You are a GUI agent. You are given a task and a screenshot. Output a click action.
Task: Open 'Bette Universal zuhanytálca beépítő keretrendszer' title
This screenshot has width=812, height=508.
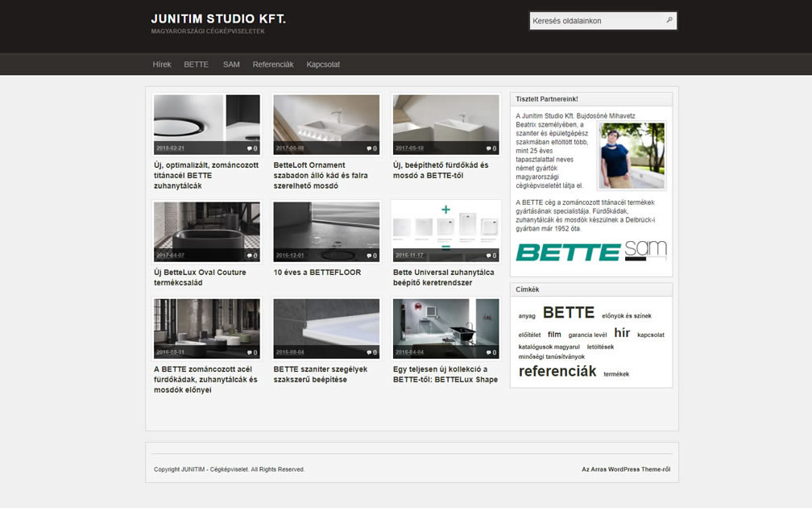point(443,277)
